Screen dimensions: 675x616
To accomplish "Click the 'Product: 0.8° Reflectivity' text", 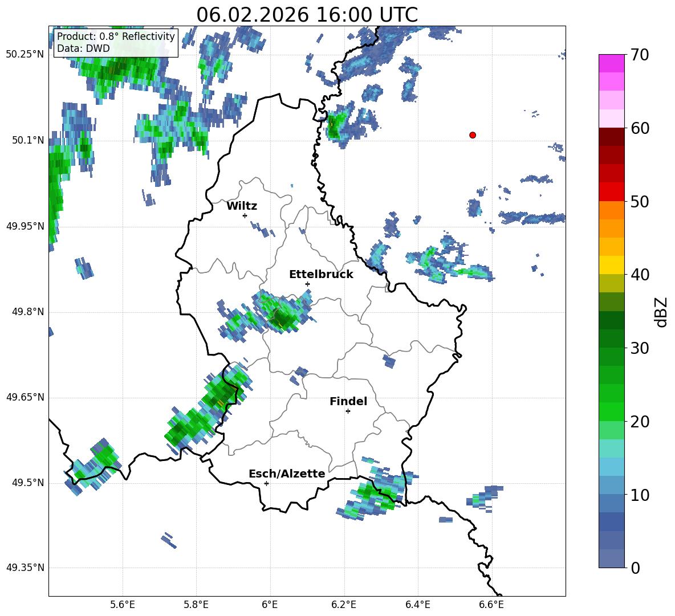I will tap(116, 36).
